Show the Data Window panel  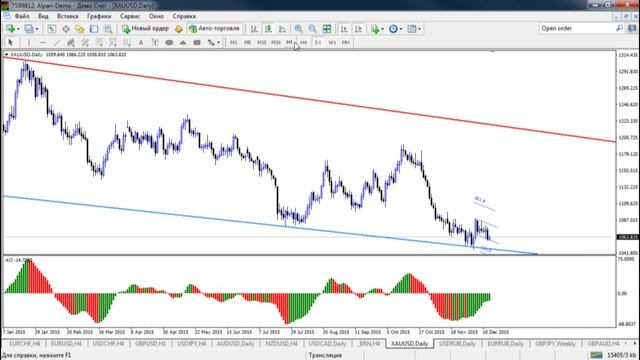click(66, 29)
